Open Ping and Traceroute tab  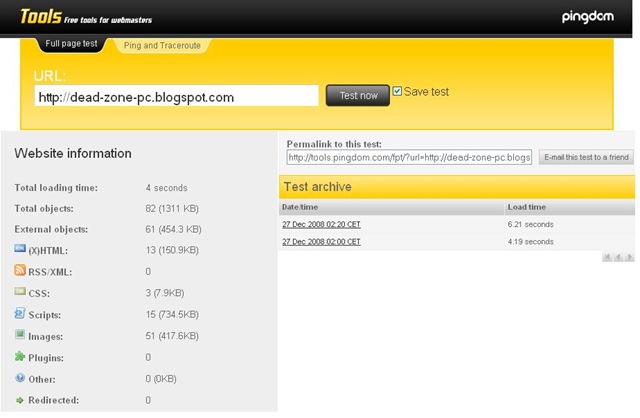pyautogui.click(x=162, y=45)
